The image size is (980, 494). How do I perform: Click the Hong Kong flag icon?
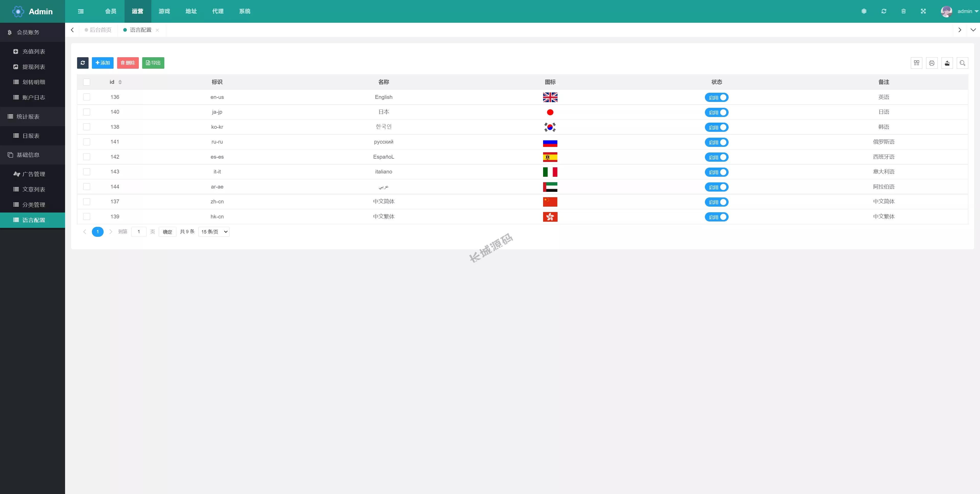click(x=550, y=217)
